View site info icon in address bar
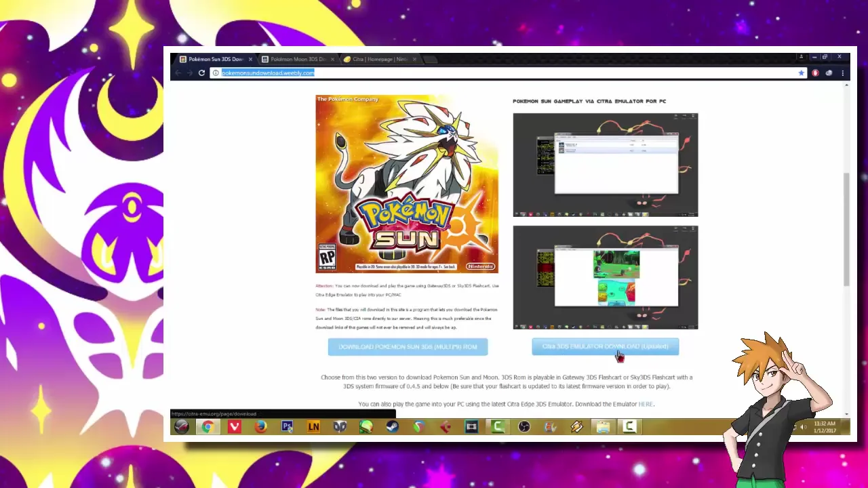868x488 pixels. coord(216,73)
